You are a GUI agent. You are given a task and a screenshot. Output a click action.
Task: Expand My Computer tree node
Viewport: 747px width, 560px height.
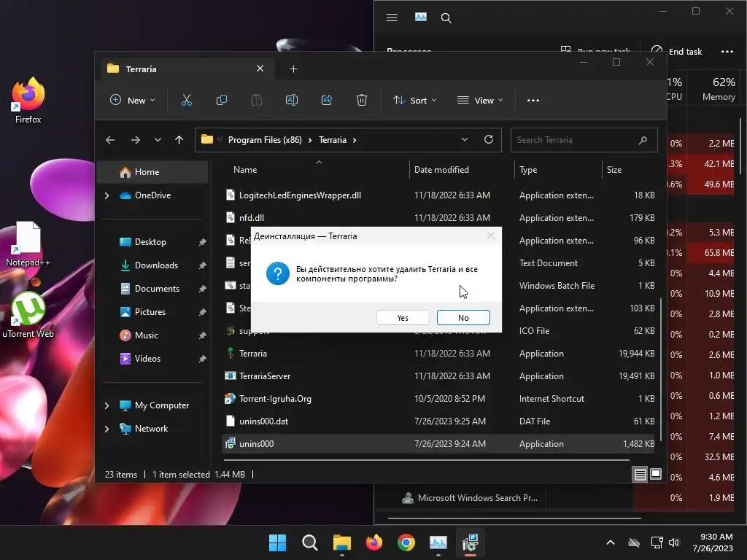(x=107, y=405)
